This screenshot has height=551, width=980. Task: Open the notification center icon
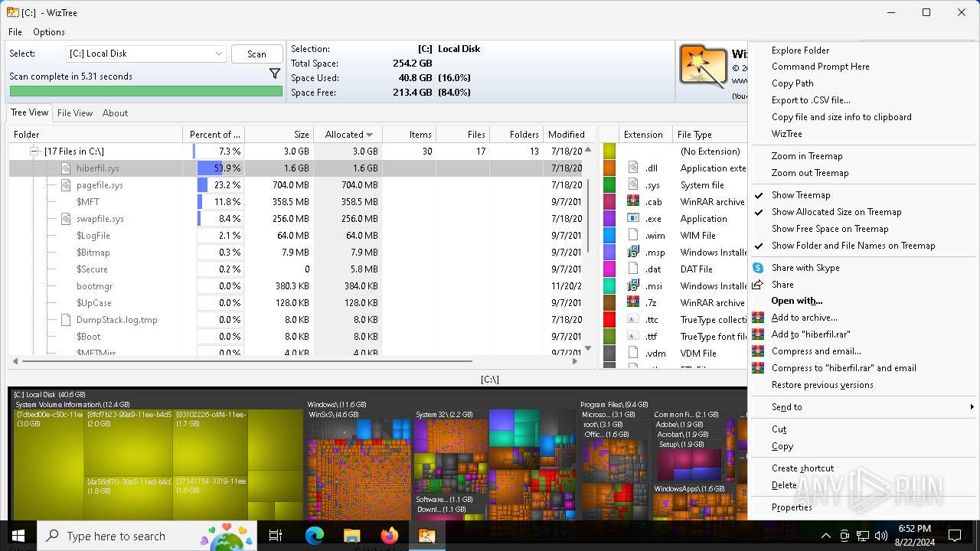point(955,536)
